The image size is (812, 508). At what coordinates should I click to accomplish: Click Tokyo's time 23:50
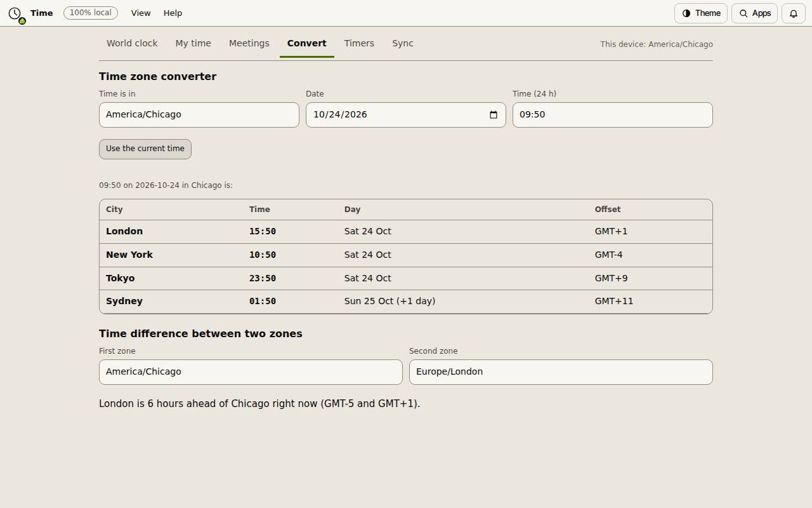[263, 279]
